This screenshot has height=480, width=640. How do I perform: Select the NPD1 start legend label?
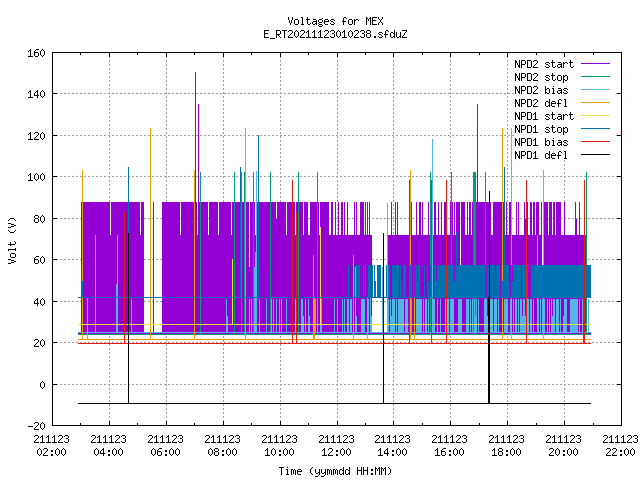(x=544, y=116)
